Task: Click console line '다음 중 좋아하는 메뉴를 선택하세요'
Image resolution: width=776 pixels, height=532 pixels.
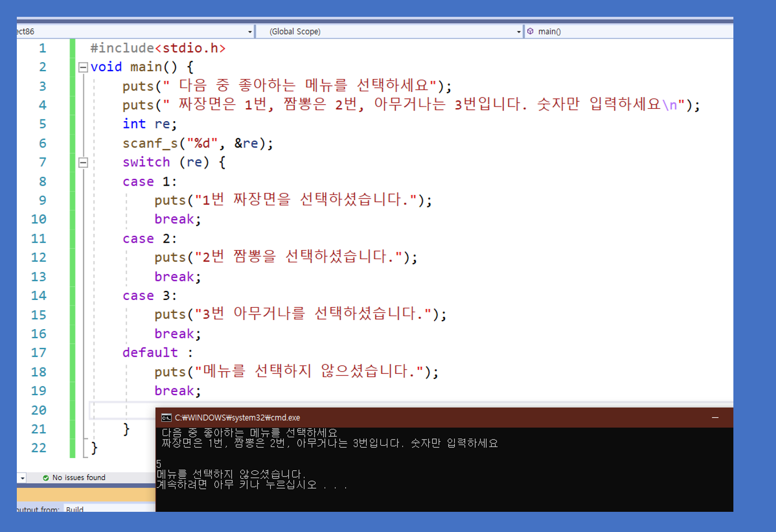Action: tap(250, 433)
